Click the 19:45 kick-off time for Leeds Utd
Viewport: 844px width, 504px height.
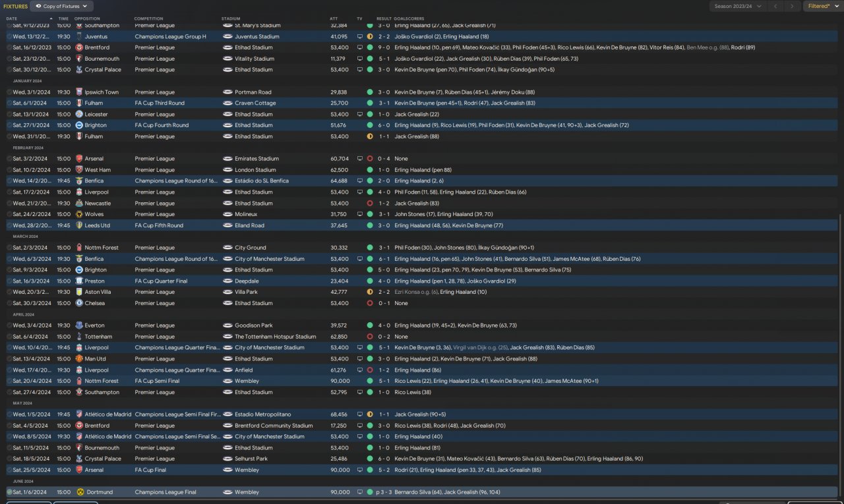tap(63, 225)
